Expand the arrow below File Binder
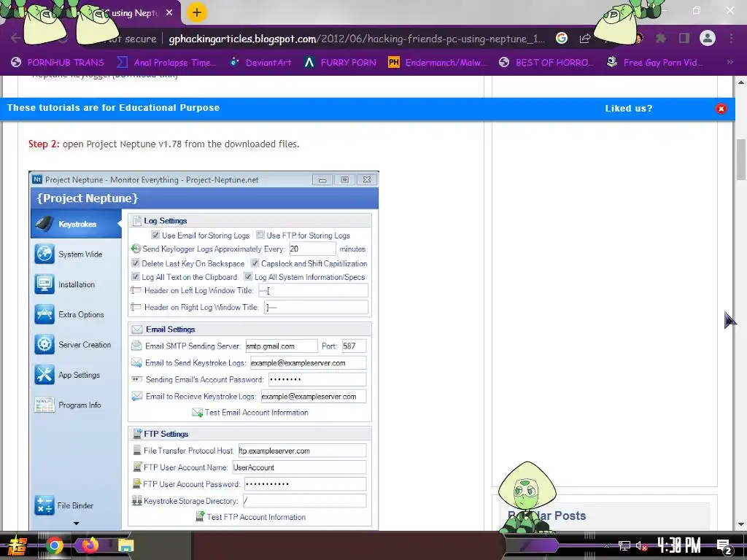747x560 pixels. coord(76,524)
